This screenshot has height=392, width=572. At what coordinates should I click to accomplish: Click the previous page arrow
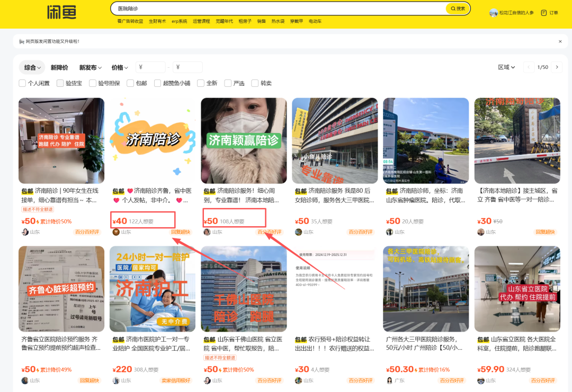tap(528, 67)
